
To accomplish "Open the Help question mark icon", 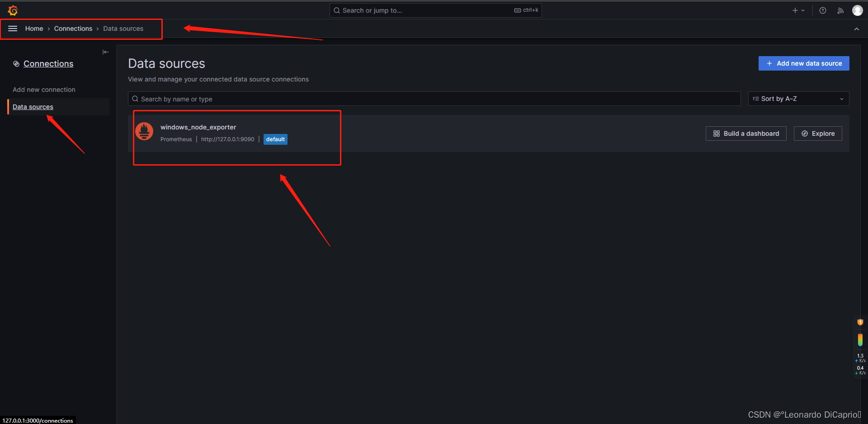I will pos(822,10).
